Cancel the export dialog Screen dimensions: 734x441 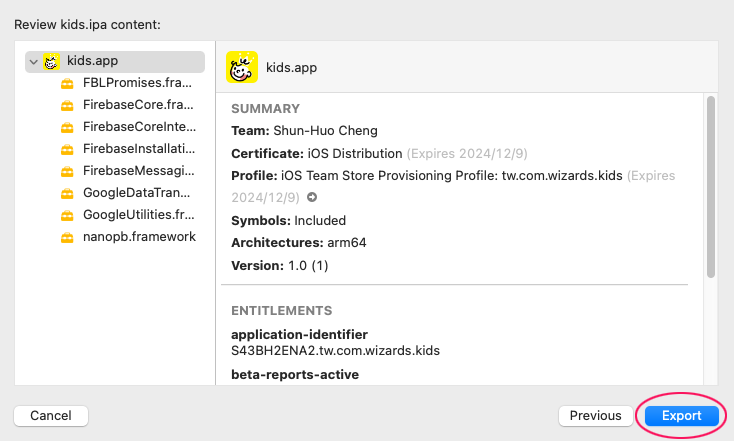[x=51, y=415]
